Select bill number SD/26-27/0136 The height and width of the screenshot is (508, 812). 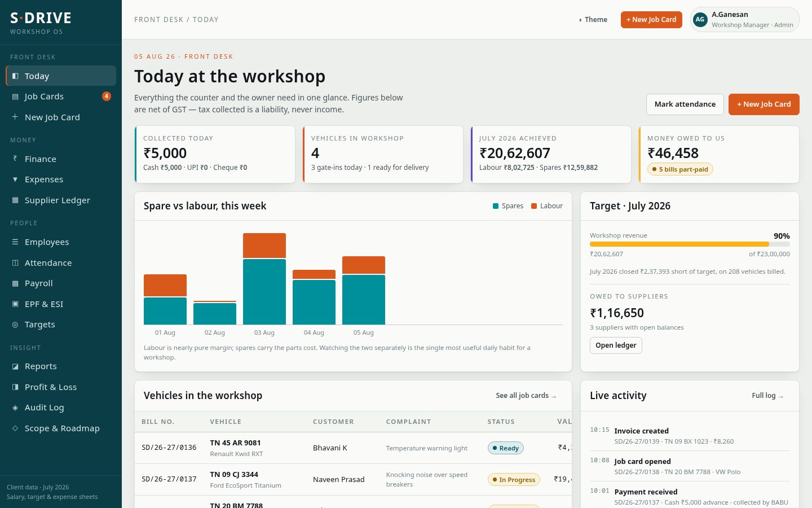(169, 448)
